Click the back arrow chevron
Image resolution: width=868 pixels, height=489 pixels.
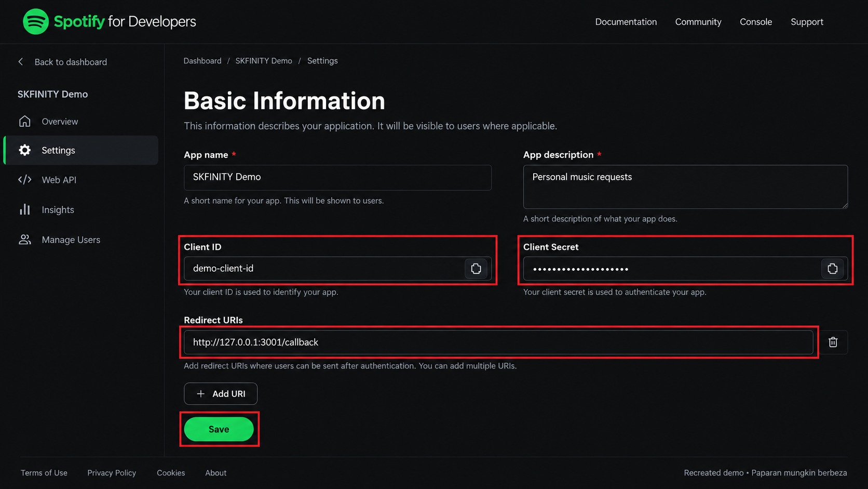tap(21, 62)
